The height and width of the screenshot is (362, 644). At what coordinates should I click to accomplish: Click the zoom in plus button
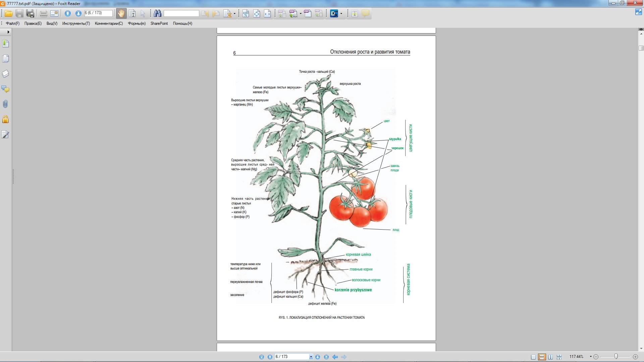(635, 357)
